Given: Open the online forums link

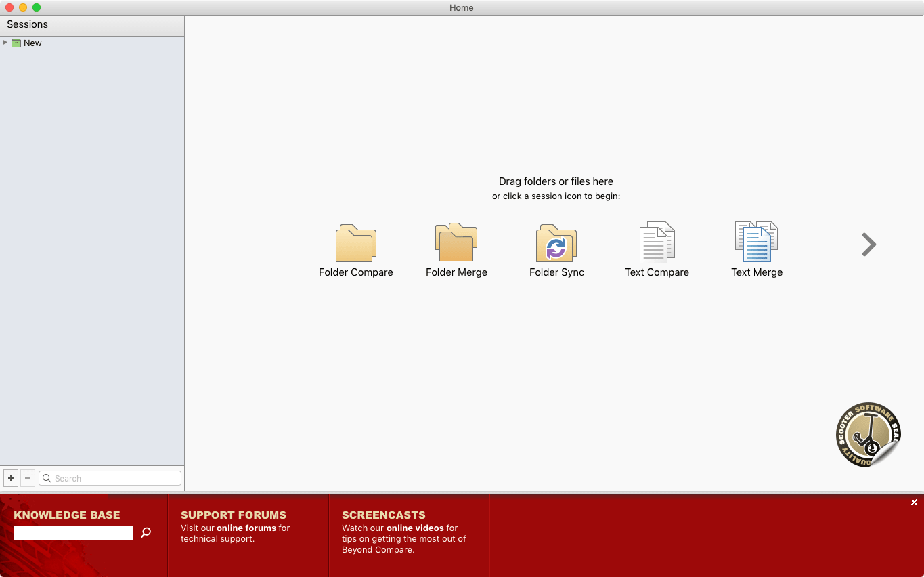Looking at the screenshot, I should coord(246,528).
